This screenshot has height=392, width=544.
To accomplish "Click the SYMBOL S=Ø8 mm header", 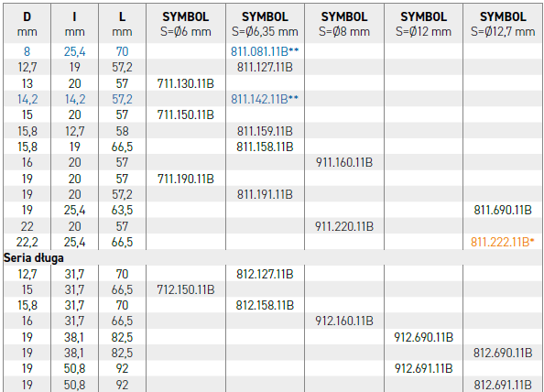I will (x=344, y=24).
